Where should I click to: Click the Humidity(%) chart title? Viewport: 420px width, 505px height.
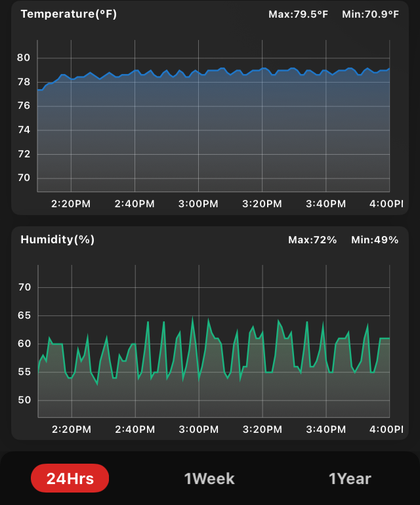[x=57, y=239]
